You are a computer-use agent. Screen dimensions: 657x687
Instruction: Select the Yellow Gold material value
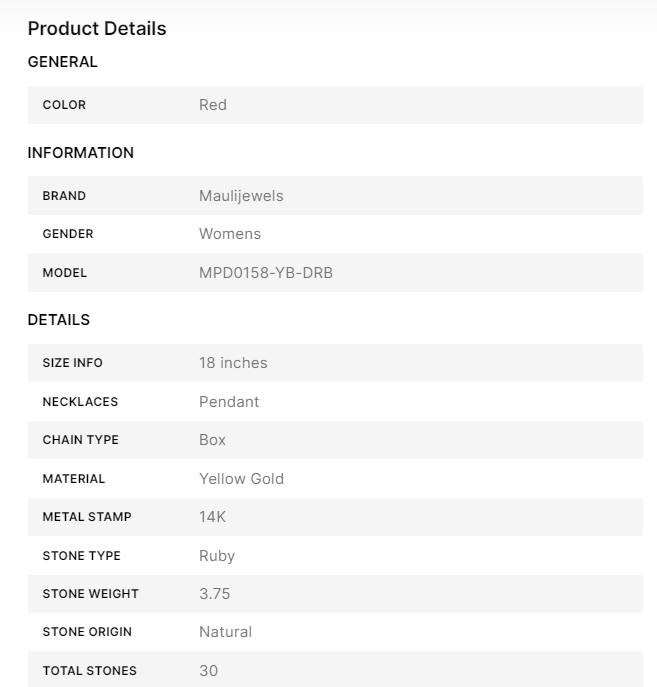click(x=241, y=479)
